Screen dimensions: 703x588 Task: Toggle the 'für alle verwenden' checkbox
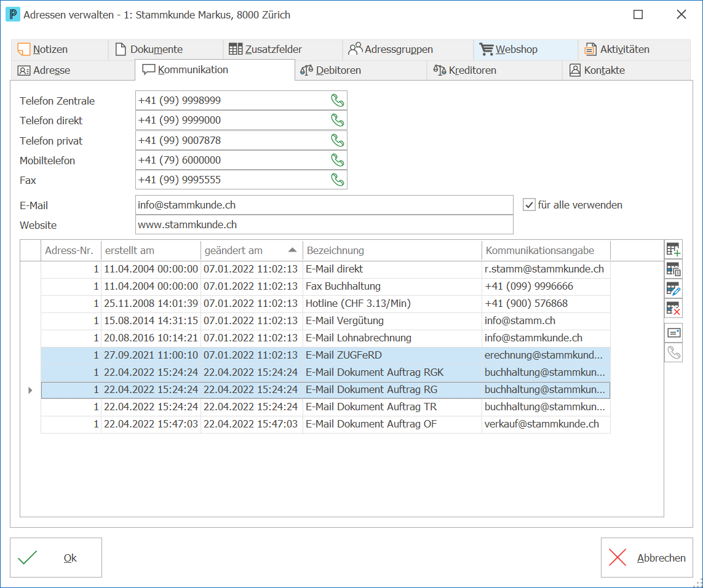click(x=529, y=205)
